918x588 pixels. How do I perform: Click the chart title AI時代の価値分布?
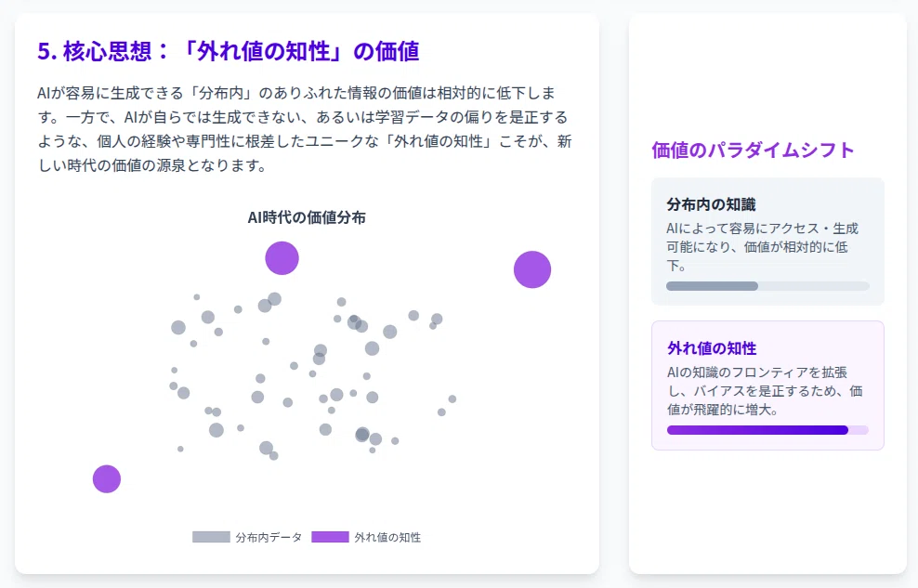click(x=307, y=217)
